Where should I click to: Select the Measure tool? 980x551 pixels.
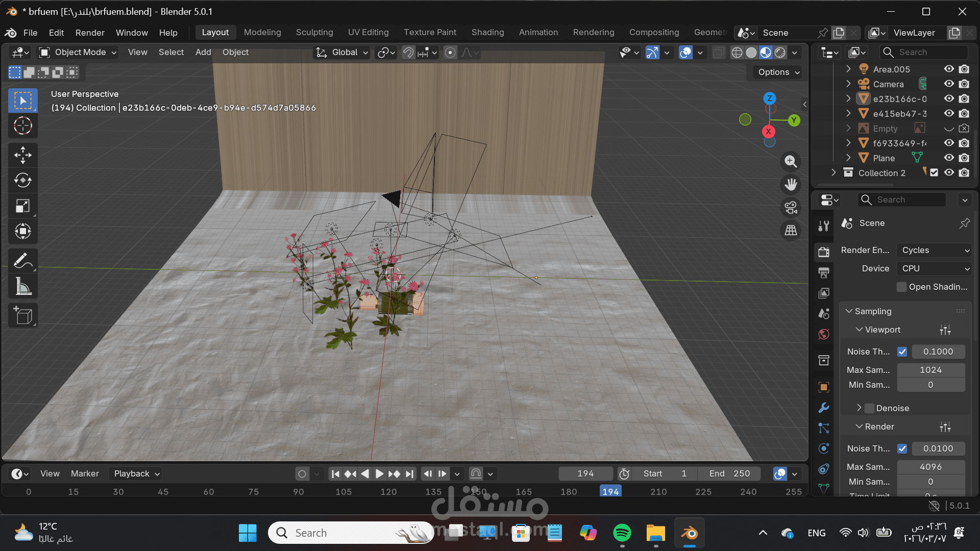(22, 287)
